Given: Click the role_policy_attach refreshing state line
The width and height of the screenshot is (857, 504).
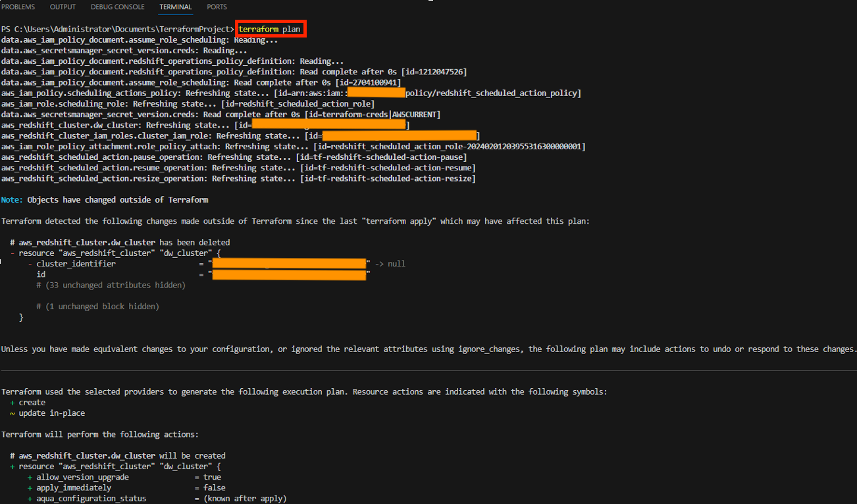Looking at the screenshot, I should point(294,147).
